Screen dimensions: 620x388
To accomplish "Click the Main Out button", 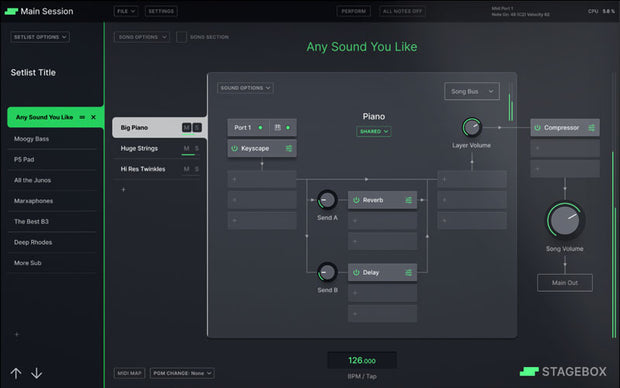I will (565, 283).
